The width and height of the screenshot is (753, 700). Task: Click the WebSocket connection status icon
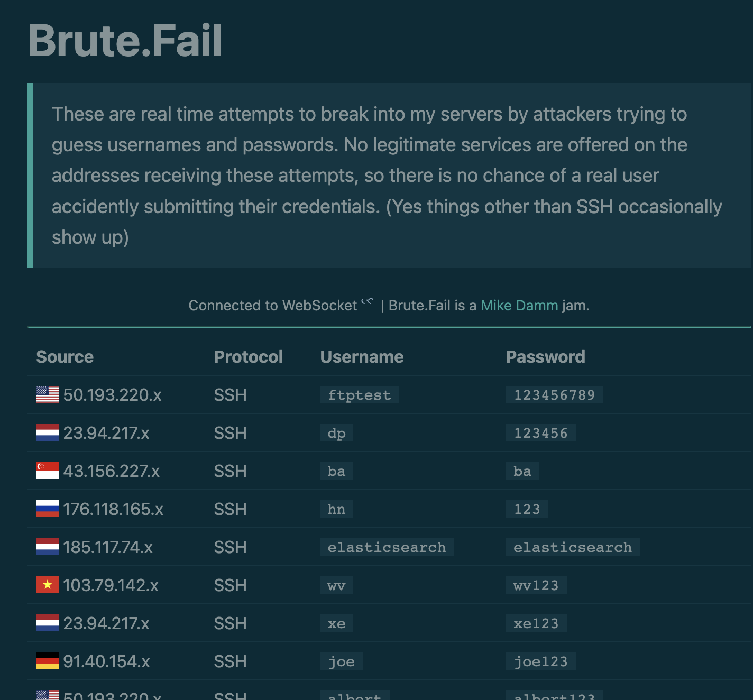pyautogui.click(x=368, y=303)
